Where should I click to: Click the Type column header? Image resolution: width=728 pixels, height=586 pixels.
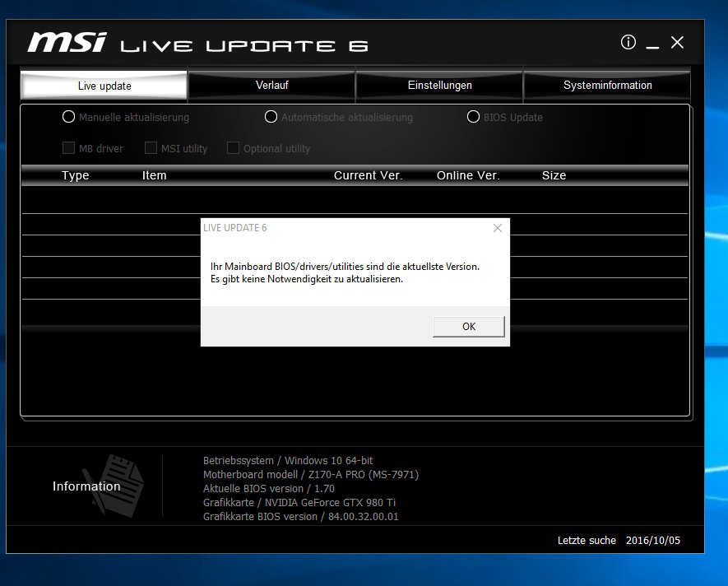point(75,175)
